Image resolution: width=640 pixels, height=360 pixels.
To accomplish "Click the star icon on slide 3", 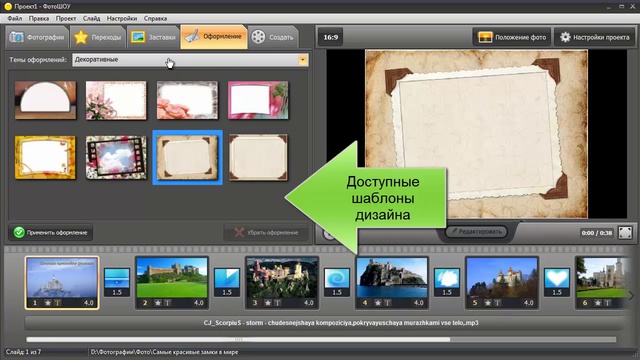I will 268,303.
